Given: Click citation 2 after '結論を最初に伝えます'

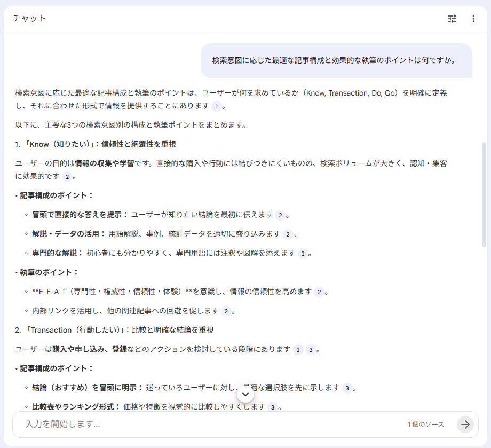Looking at the screenshot, I should [280, 215].
